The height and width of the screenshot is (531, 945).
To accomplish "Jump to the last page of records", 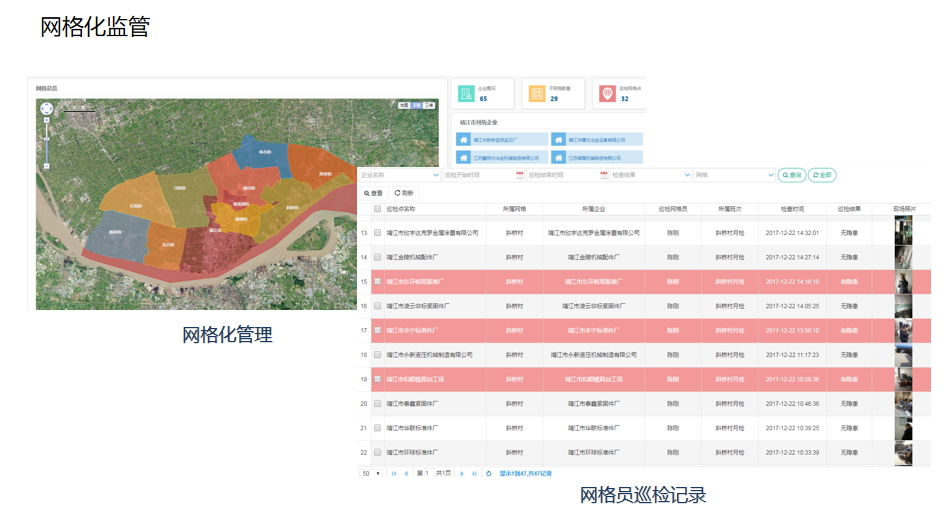I will [x=473, y=473].
